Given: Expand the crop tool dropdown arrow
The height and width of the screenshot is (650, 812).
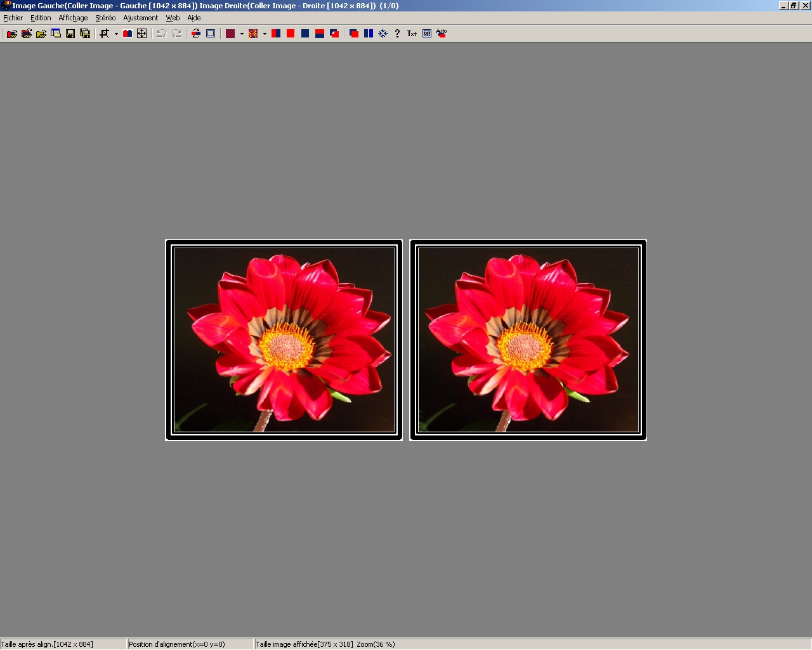Looking at the screenshot, I should [116, 34].
